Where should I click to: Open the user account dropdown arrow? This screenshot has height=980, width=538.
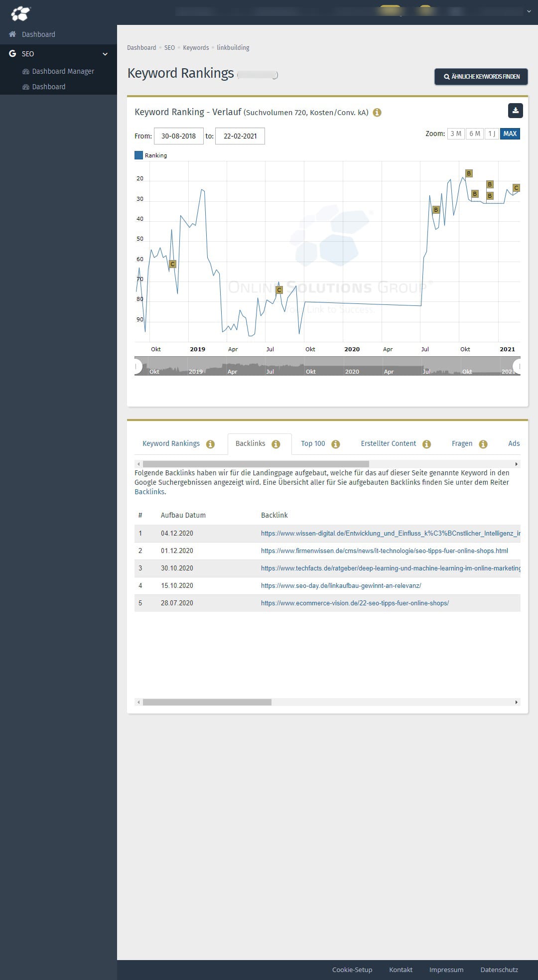[529, 11]
